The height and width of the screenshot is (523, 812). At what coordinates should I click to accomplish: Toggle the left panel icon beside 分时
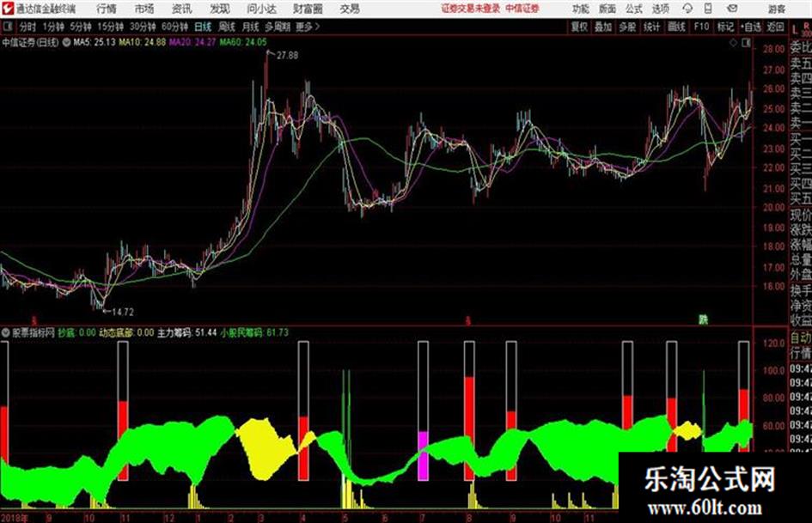pos(7,27)
